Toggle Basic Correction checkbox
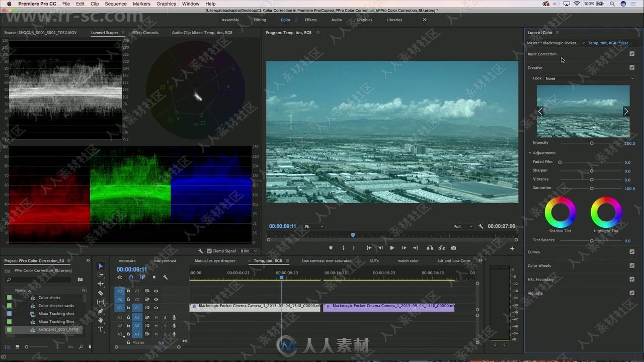644x362 pixels. (x=632, y=54)
